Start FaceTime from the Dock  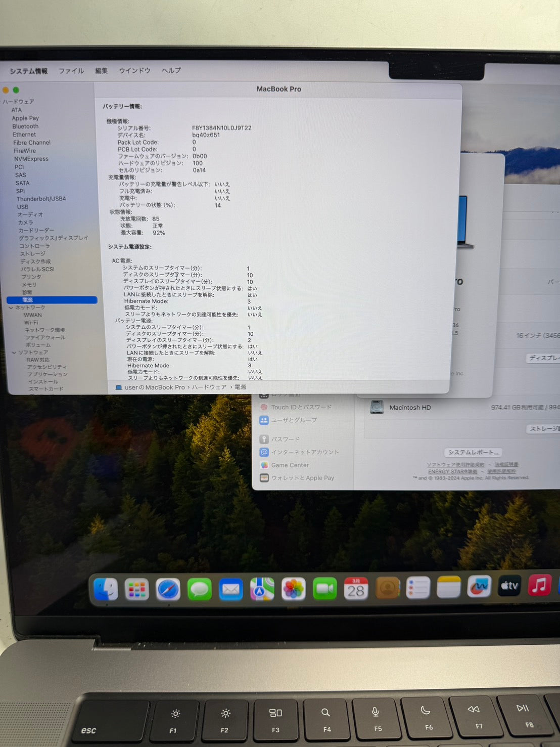pyautogui.click(x=324, y=588)
